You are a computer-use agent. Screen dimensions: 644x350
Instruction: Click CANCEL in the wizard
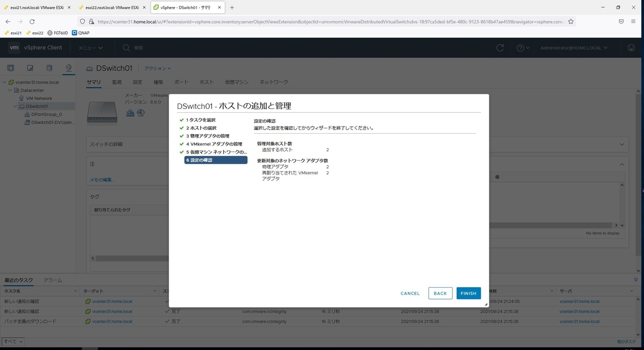click(410, 293)
